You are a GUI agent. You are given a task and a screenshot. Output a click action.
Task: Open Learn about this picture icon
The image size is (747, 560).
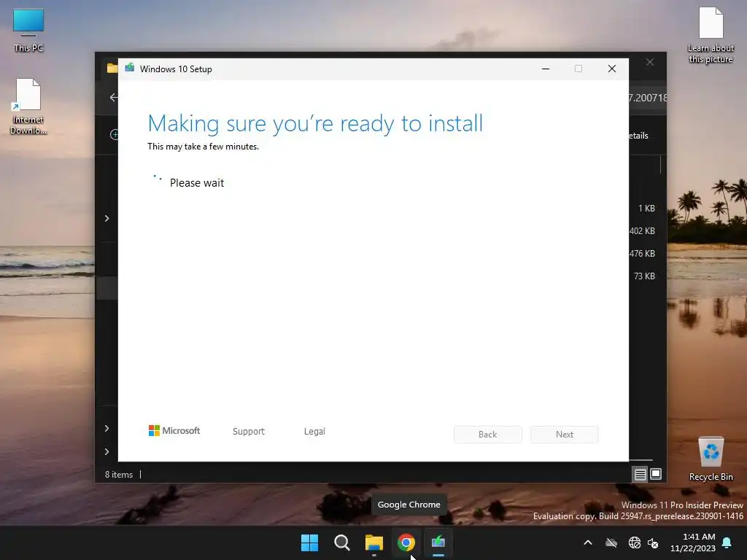(x=711, y=35)
